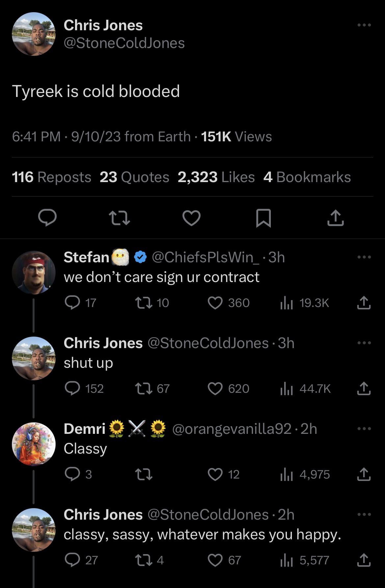Repost the "shut up" reply

[144, 388]
